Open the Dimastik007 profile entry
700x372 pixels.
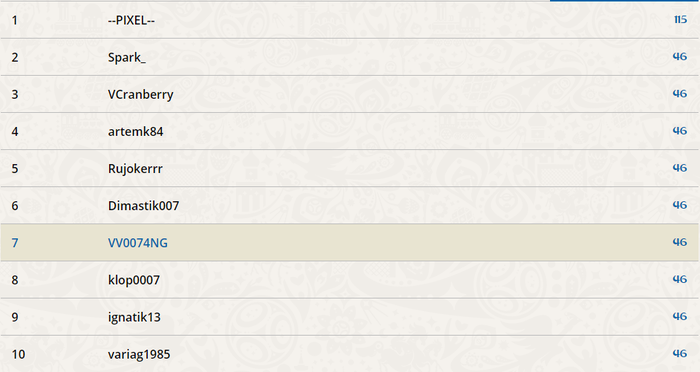click(x=143, y=205)
